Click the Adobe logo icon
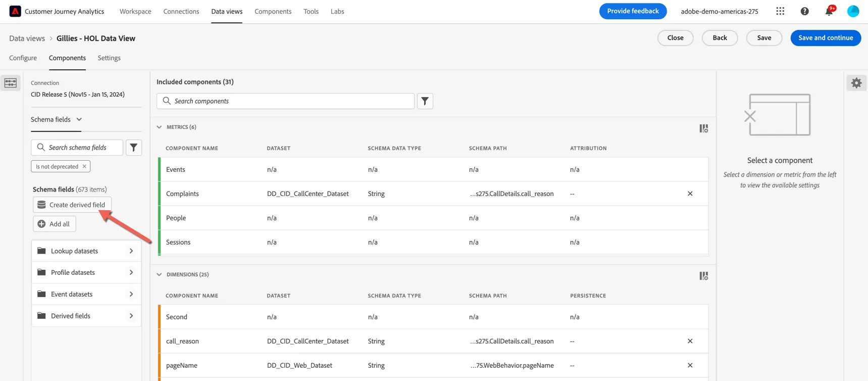Image resolution: width=868 pixels, height=381 pixels. pos(15,11)
